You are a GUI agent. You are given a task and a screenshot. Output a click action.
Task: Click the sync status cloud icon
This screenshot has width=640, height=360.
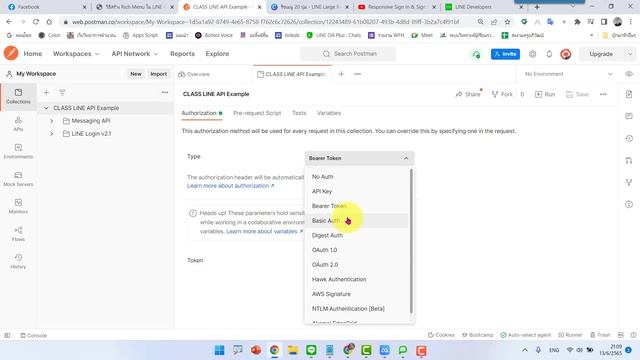pos(476,54)
